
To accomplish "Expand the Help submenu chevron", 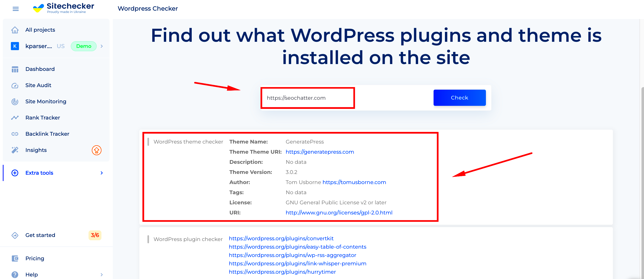I will tap(102, 275).
